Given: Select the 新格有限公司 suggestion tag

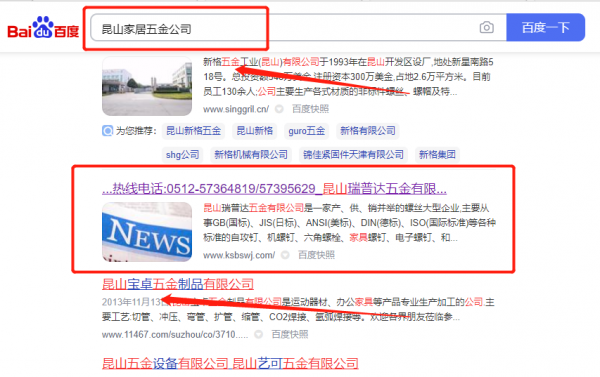Looking at the screenshot, I should 368,131.
